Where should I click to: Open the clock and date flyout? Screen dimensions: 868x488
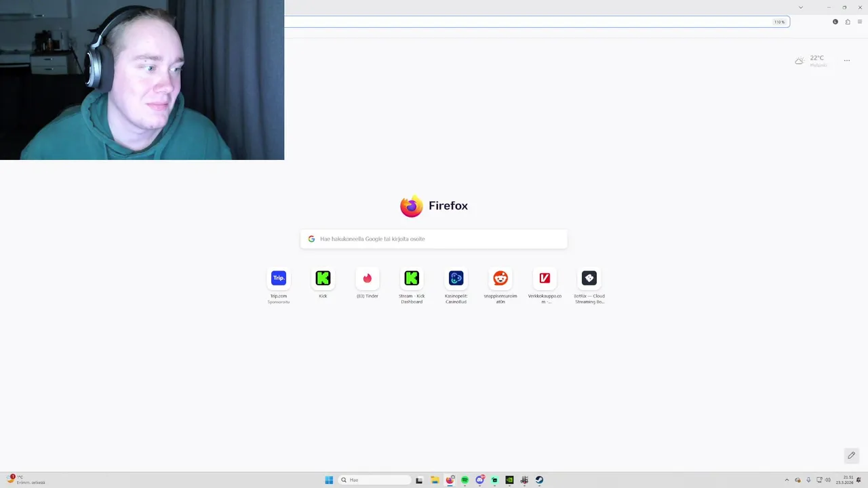point(844,480)
